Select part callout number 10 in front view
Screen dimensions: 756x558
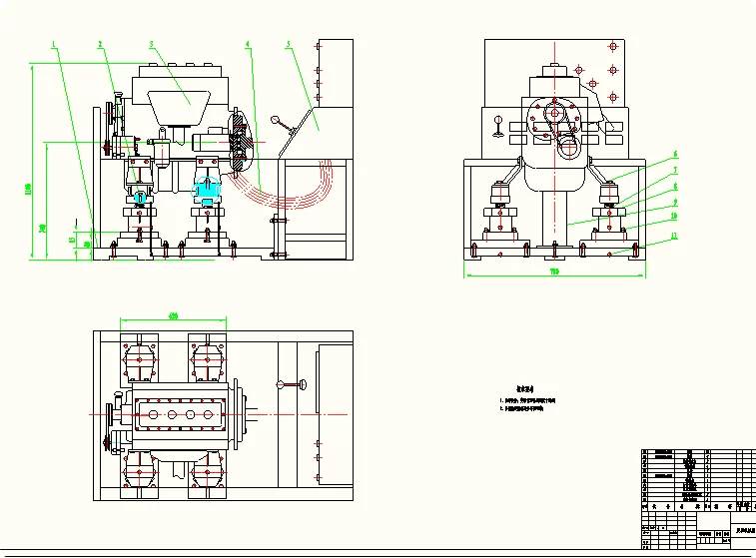pyautogui.click(x=674, y=217)
